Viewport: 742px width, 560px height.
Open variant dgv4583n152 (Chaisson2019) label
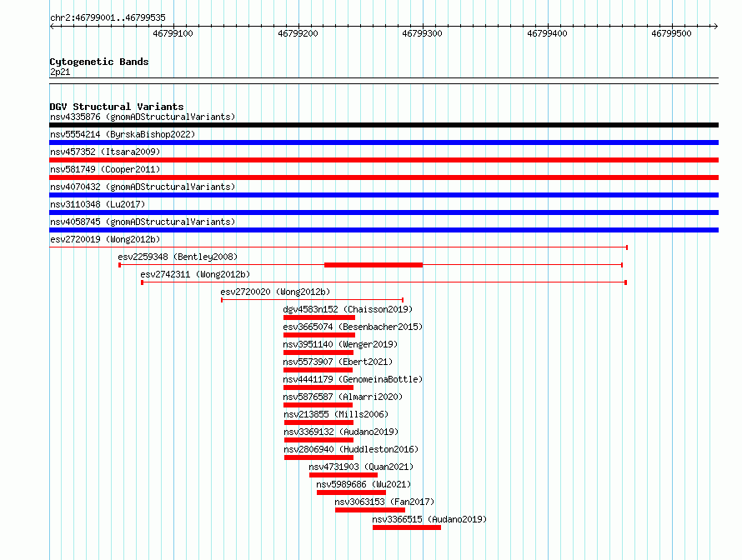pos(348,309)
